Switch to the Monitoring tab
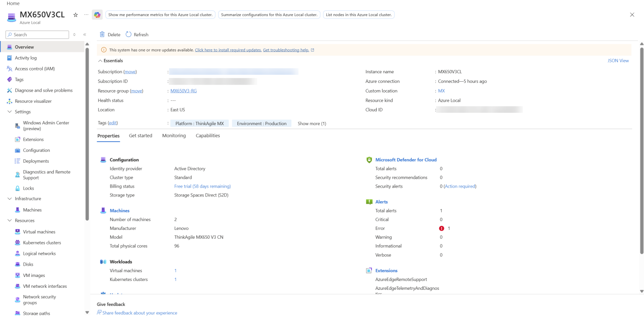The image size is (644, 318). click(x=174, y=136)
